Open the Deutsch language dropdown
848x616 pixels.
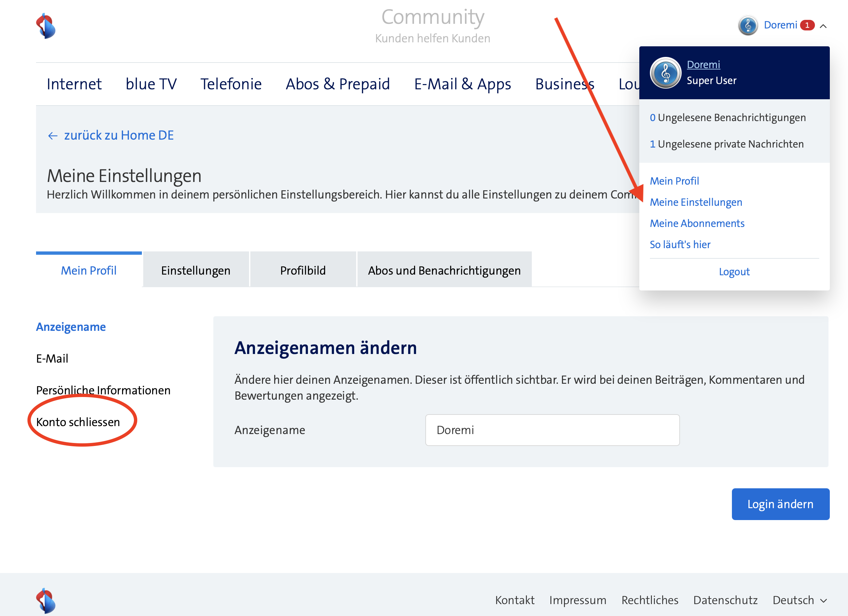point(799,600)
